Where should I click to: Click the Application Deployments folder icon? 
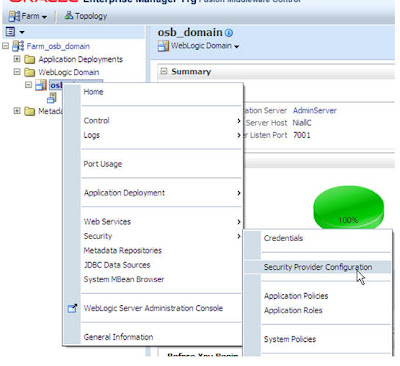[30, 59]
